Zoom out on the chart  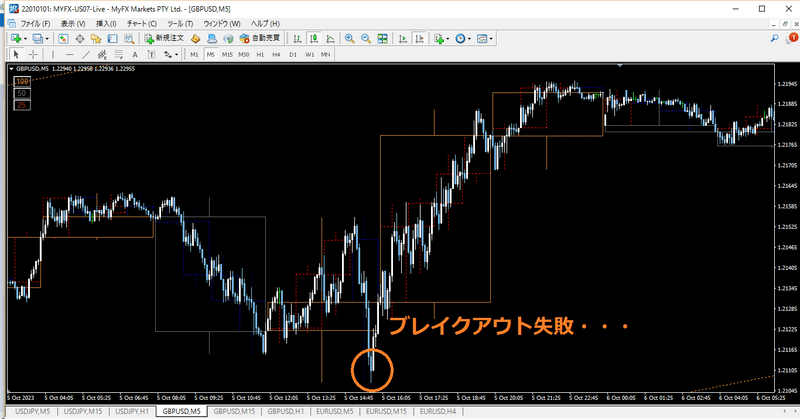[x=366, y=38]
